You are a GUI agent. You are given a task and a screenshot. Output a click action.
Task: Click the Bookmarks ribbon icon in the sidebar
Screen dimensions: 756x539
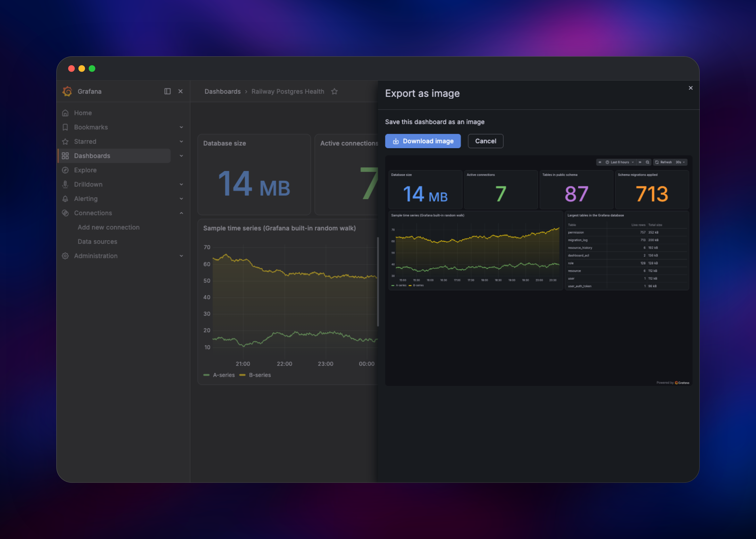point(65,127)
